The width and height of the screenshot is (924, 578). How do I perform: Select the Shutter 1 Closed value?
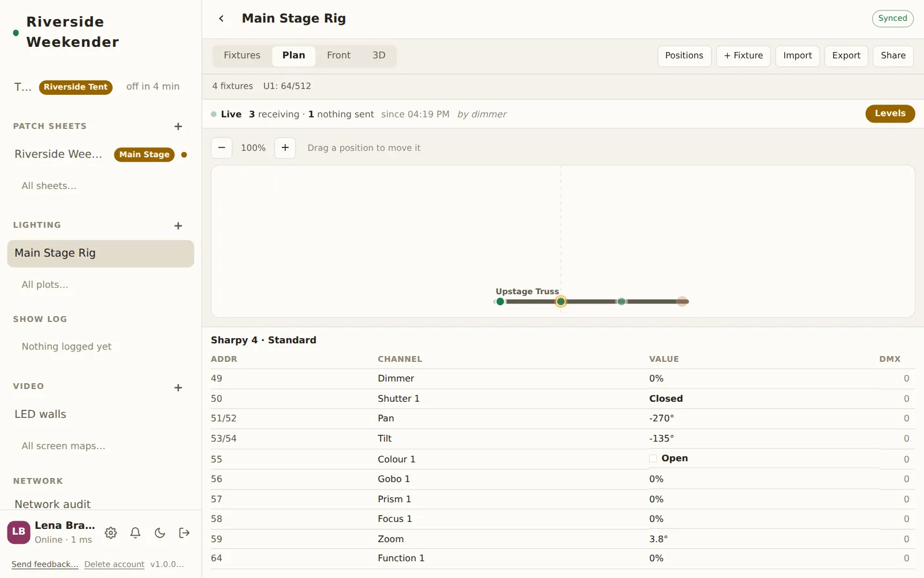pos(666,399)
